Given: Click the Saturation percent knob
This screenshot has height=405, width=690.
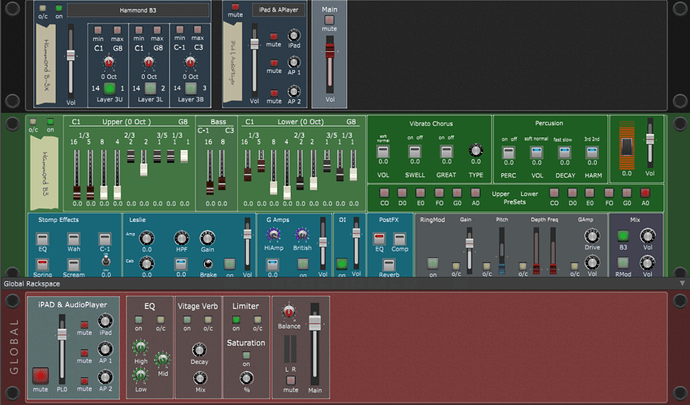Looking at the screenshot, I should coord(246,378).
